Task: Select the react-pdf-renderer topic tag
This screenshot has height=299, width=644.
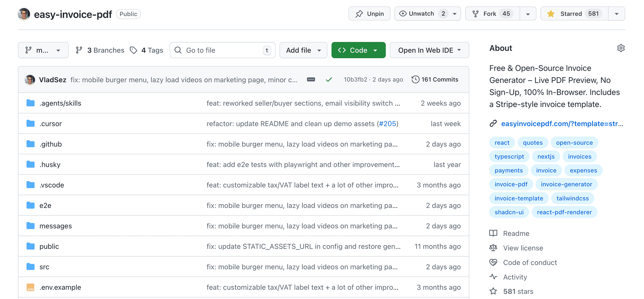Action: (564, 212)
